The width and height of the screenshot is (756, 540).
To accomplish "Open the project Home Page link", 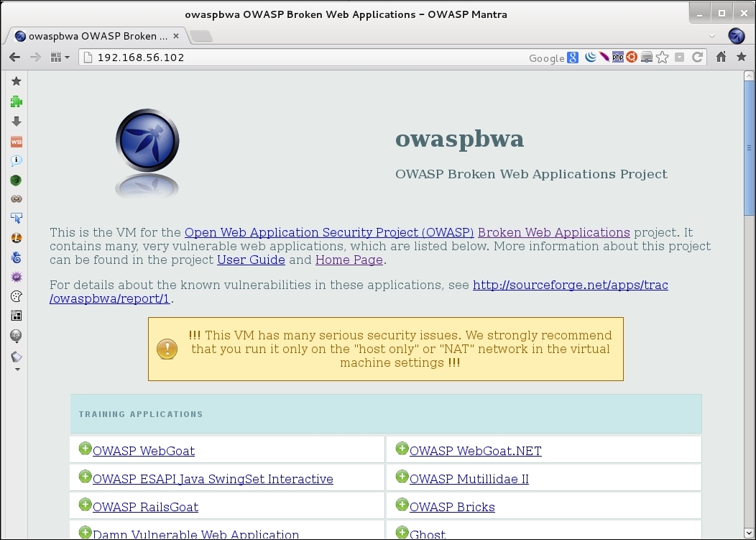I will 349,260.
